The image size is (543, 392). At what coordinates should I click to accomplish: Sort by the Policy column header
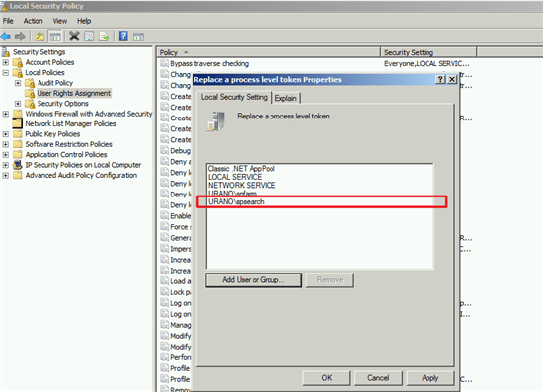269,52
